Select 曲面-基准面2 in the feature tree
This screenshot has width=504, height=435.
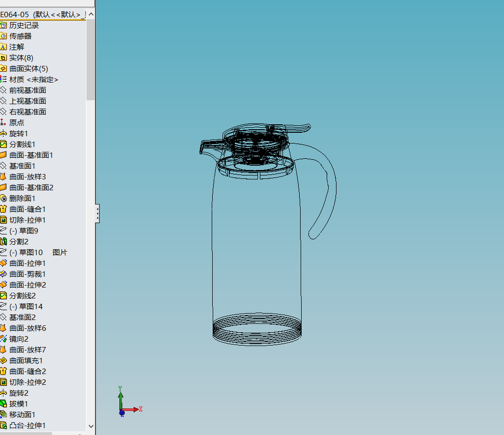click(31, 187)
